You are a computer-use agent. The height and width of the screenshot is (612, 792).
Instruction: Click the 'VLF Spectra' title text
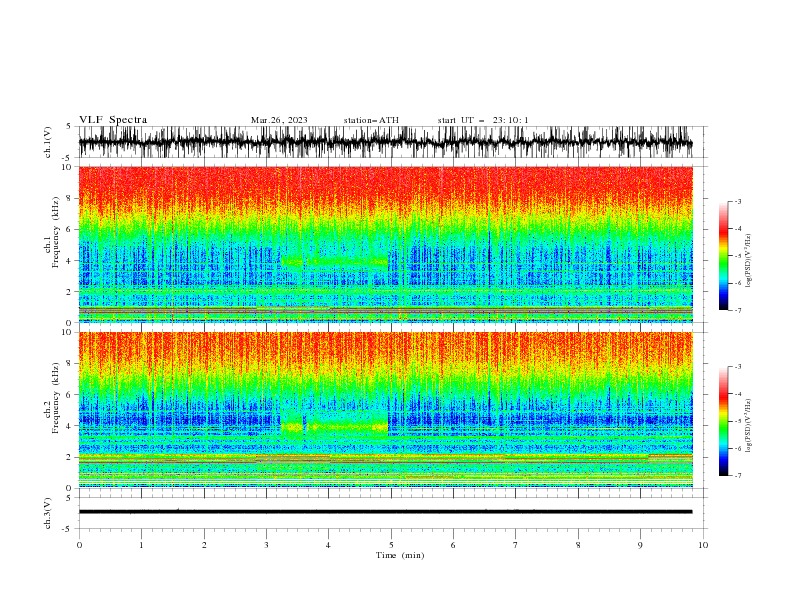(x=113, y=120)
